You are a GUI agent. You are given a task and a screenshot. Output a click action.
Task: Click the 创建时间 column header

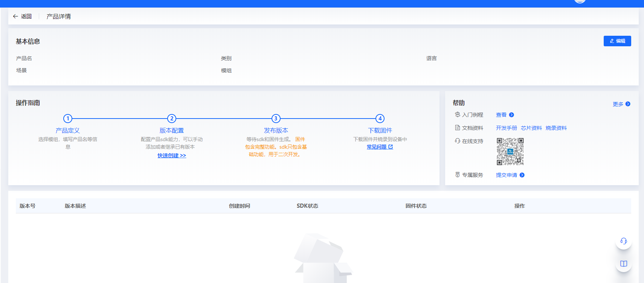(240, 206)
